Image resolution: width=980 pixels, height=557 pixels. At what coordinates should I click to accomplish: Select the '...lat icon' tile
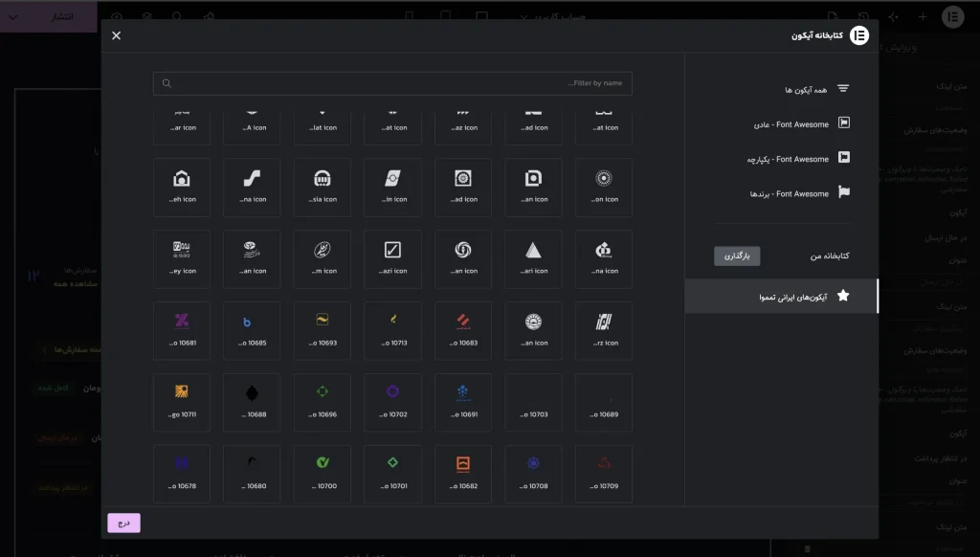(322, 127)
